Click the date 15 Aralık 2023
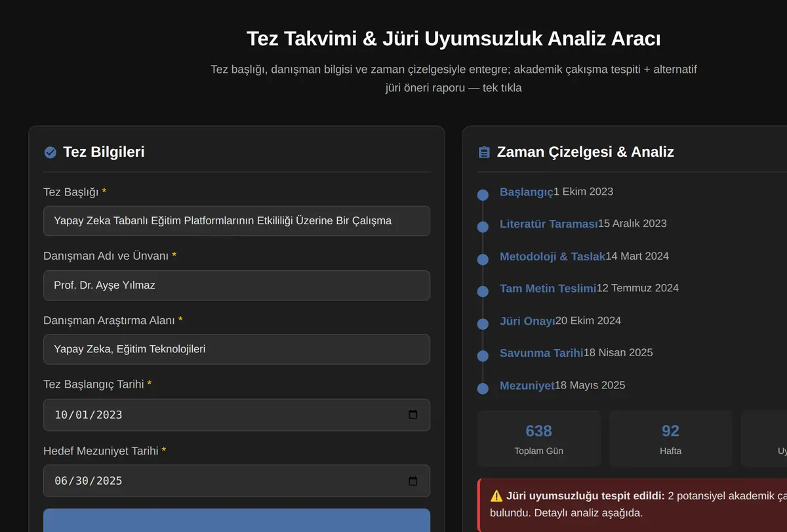Screen dimensions: 787x532 pos(632,224)
